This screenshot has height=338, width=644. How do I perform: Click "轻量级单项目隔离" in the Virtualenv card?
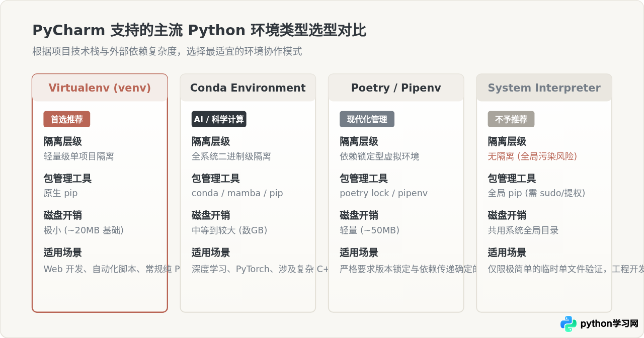(x=79, y=156)
